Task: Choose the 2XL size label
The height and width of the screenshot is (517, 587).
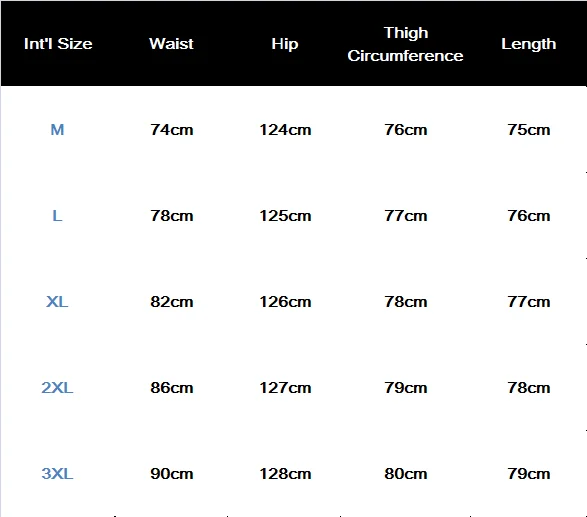Action: point(57,388)
